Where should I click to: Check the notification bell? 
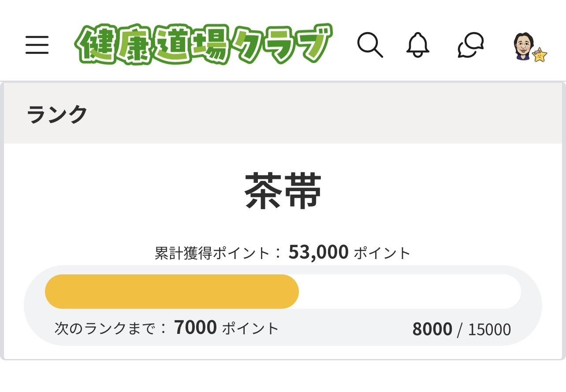(x=417, y=45)
